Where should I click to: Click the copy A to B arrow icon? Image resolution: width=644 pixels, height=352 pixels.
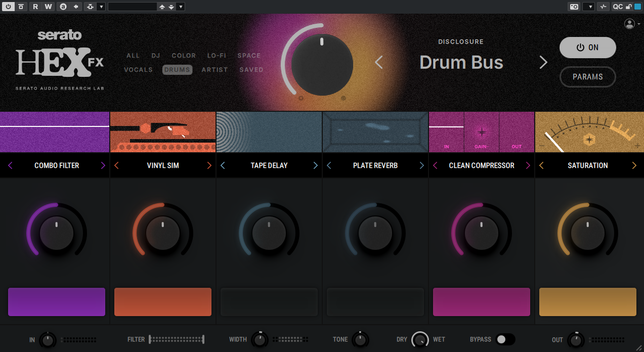tap(76, 7)
